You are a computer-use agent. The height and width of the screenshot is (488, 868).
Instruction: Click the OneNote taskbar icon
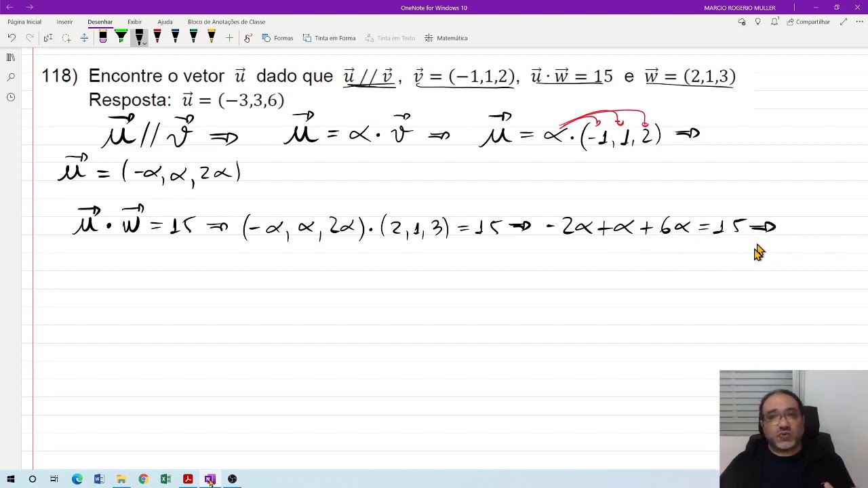pyautogui.click(x=210, y=479)
